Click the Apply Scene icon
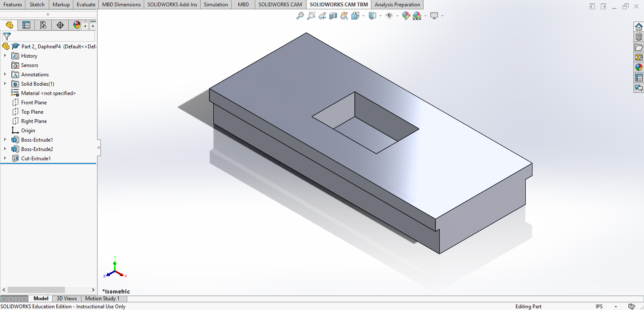Image resolution: width=644 pixels, height=310 pixels. [x=417, y=16]
